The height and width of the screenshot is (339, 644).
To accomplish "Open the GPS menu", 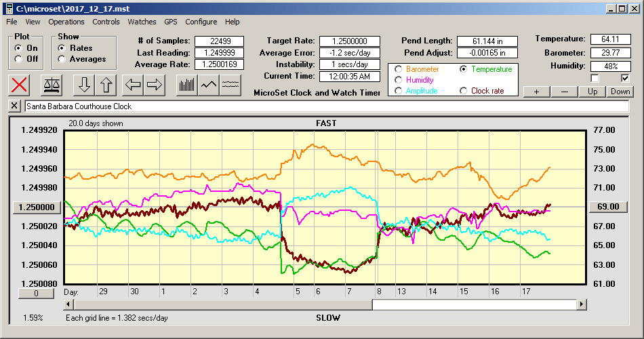I will [x=170, y=22].
